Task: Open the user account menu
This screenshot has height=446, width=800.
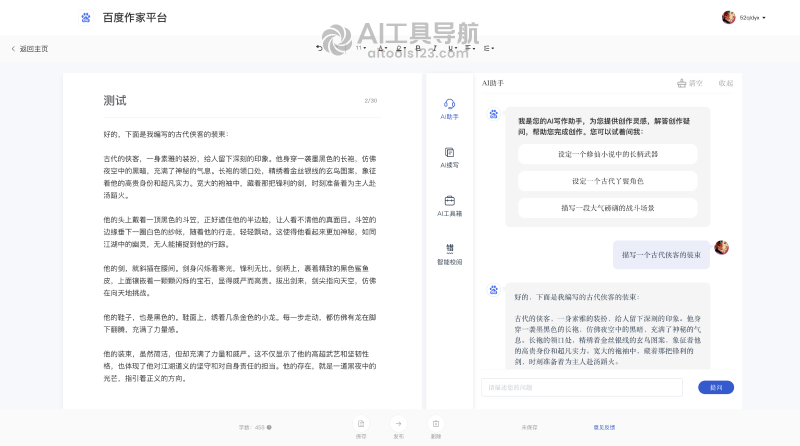Action: pos(744,17)
